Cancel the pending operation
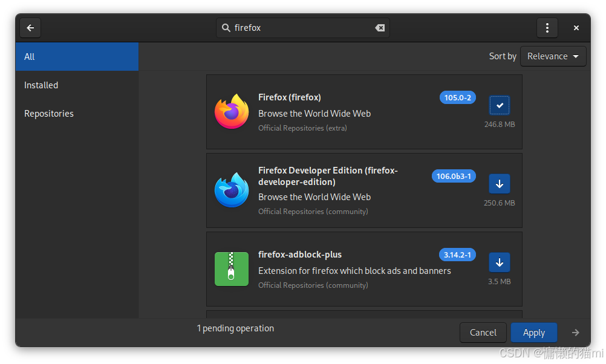The image size is (606, 364). coord(483,333)
